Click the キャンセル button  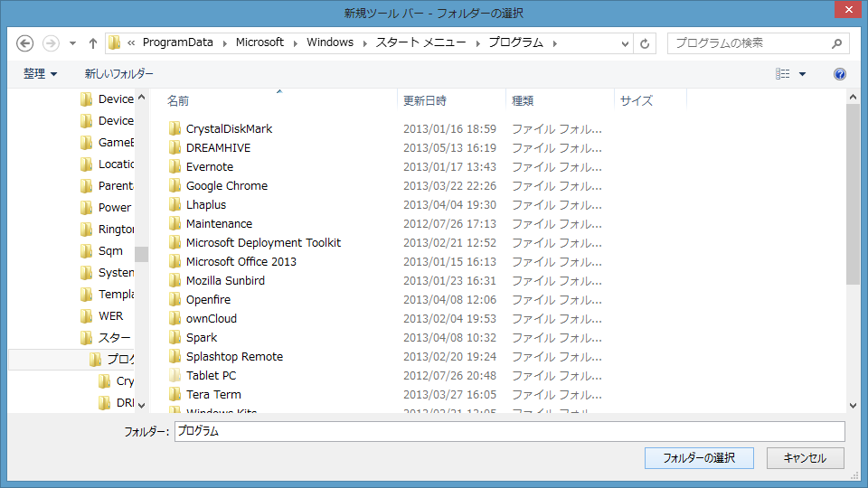(x=805, y=458)
